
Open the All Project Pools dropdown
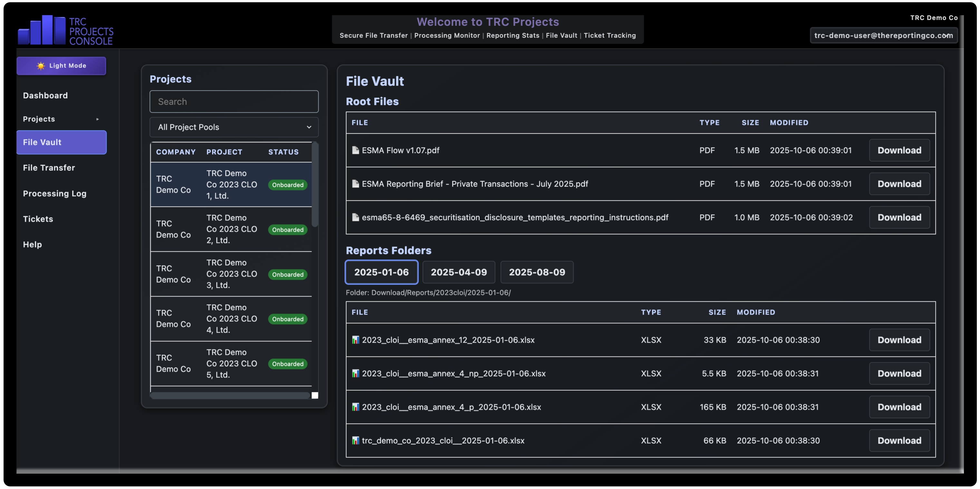pos(234,127)
